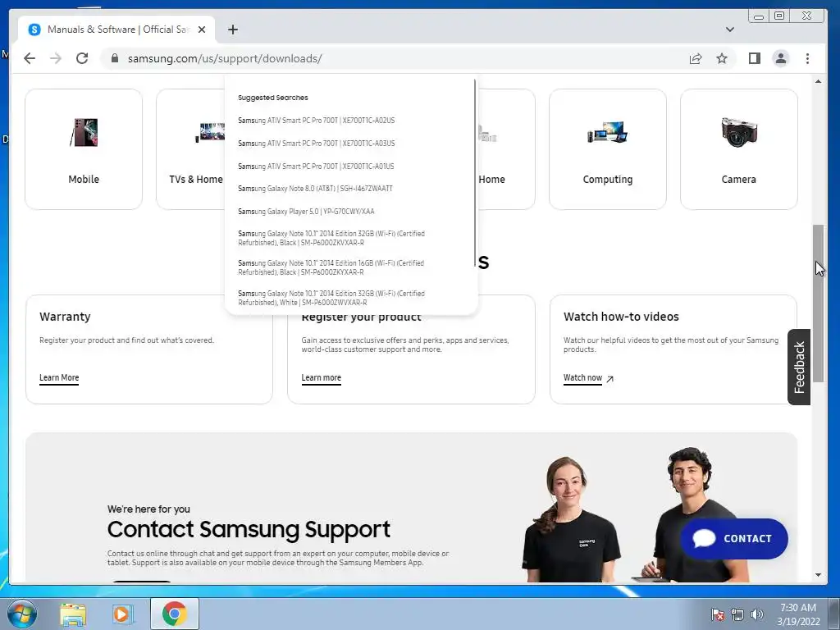Select suggestion SM-P6000ZWVXAR-R
Screen dimensions: 840x630
[x=331, y=298]
